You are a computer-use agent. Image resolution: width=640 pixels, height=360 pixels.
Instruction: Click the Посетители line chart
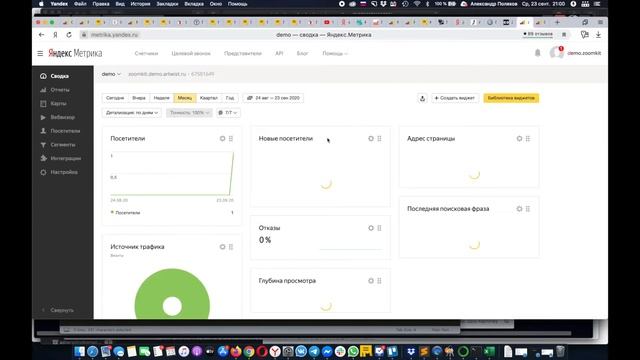(172, 174)
